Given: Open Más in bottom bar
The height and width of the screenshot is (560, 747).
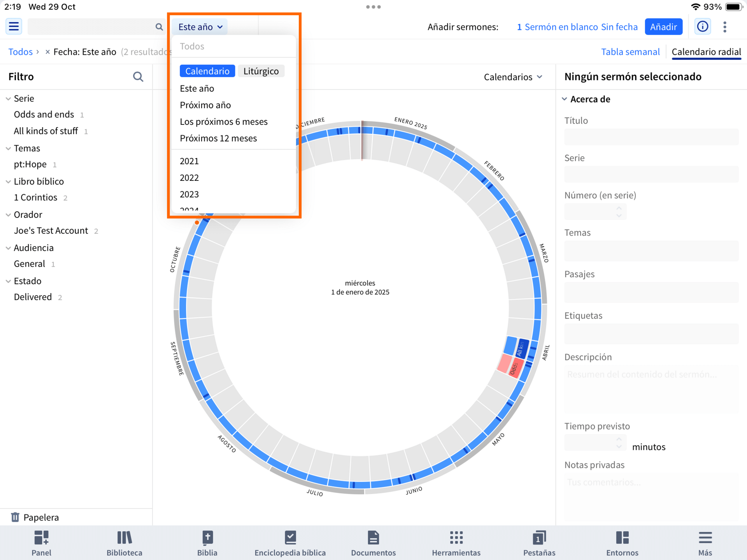Looking at the screenshot, I should pos(705,543).
